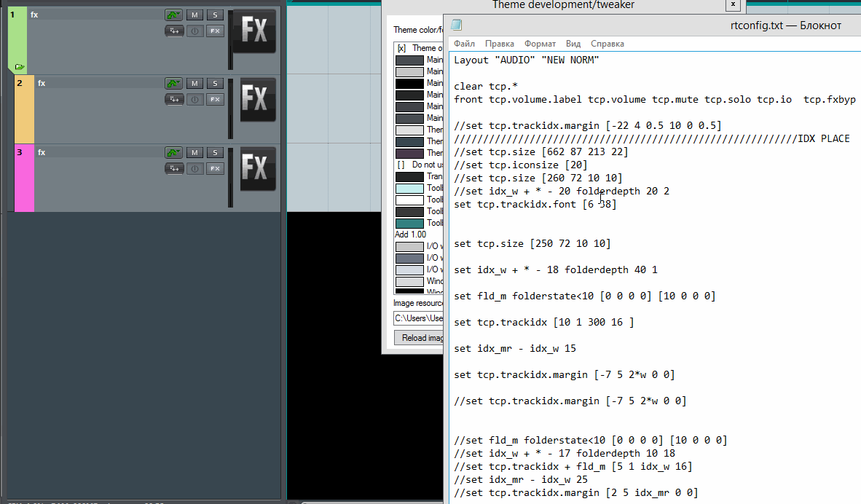This screenshot has height=504, width=861.
Task: Open the Вид menu in Notepad
Action: [573, 44]
